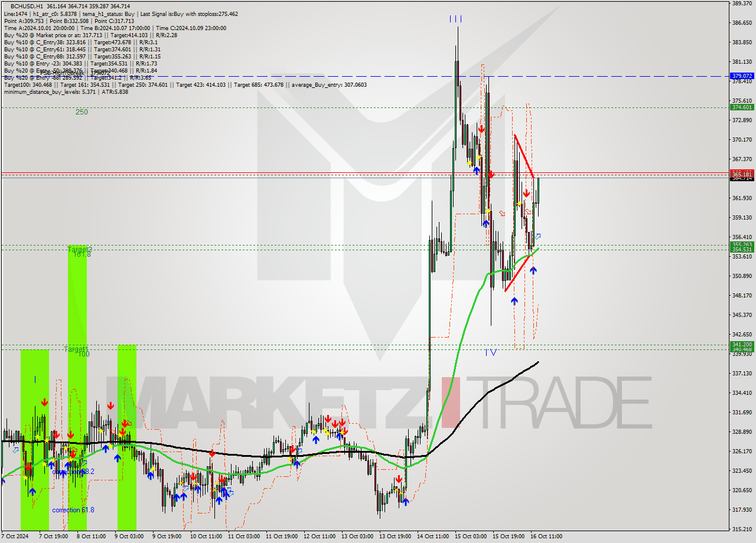Click the 317.930 price axis label
756x543 pixels.
coord(742,510)
